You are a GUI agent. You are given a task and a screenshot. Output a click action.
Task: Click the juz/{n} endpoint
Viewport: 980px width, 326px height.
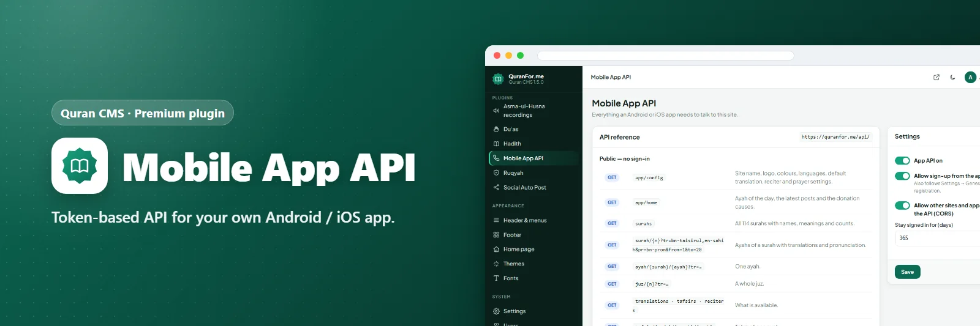pyautogui.click(x=652, y=284)
